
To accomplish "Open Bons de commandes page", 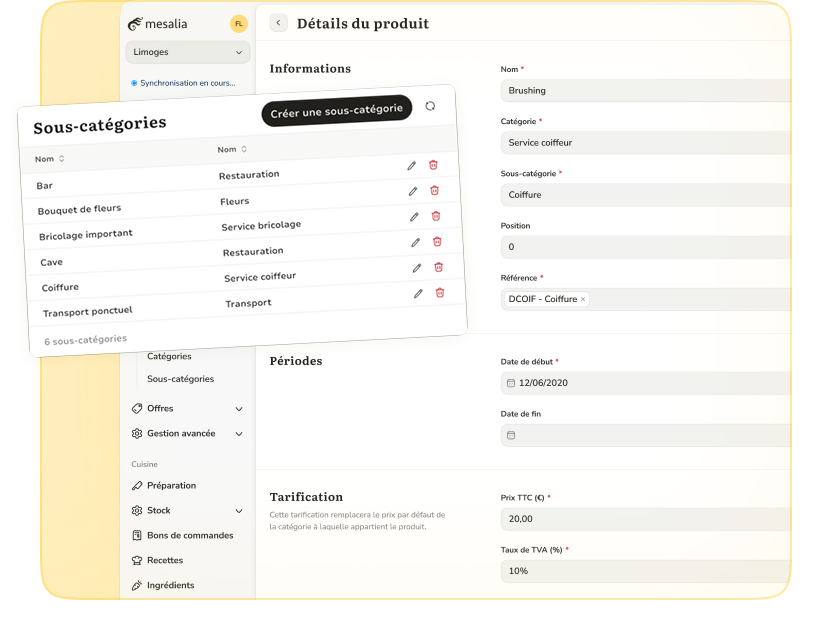I will [x=190, y=536].
